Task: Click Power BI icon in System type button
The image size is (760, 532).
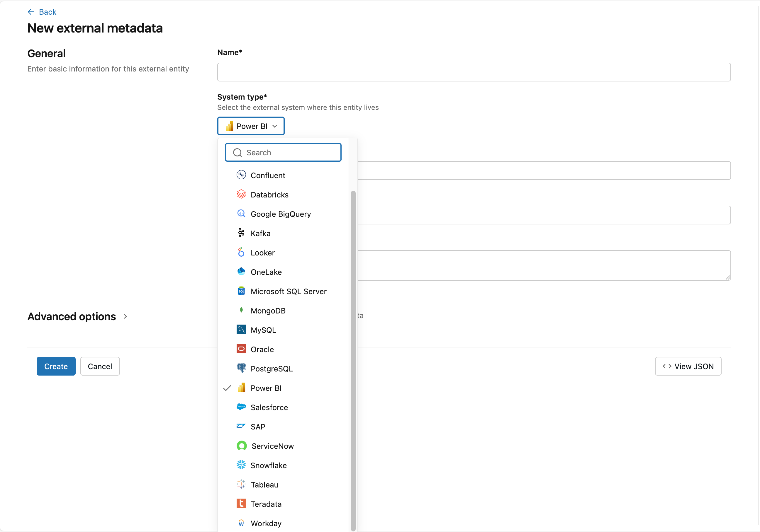Action: pos(229,126)
